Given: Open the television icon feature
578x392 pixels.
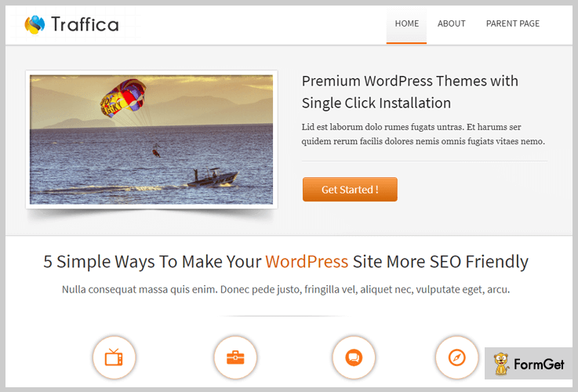Looking at the screenshot, I should (114, 358).
